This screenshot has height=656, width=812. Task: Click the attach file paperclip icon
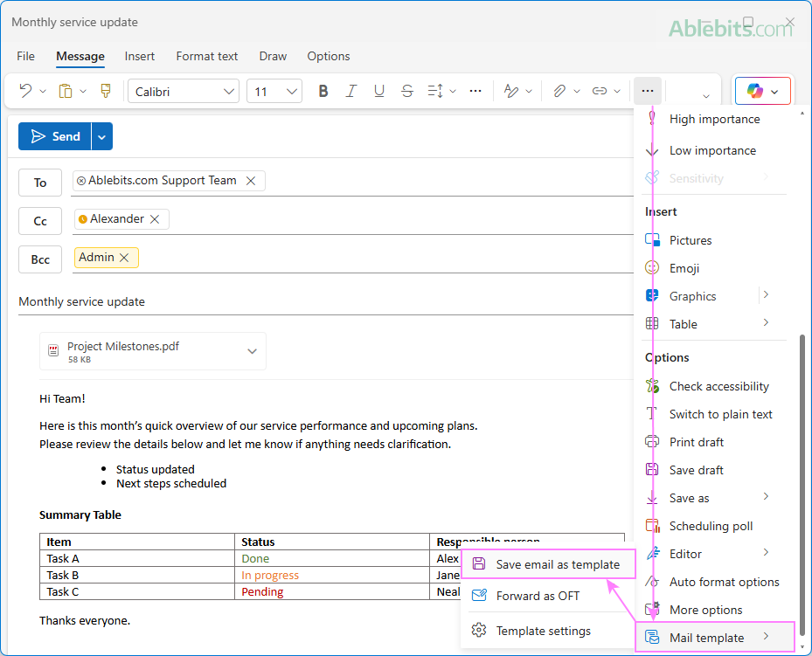click(x=558, y=90)
